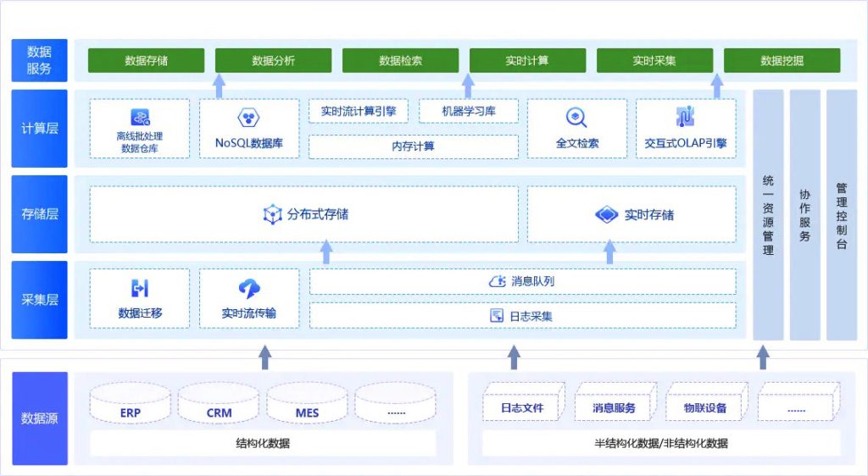The height and width of the screenshot is (476, 868).
Task: Click the 分布式存储 cube icon
Action: 272,215
